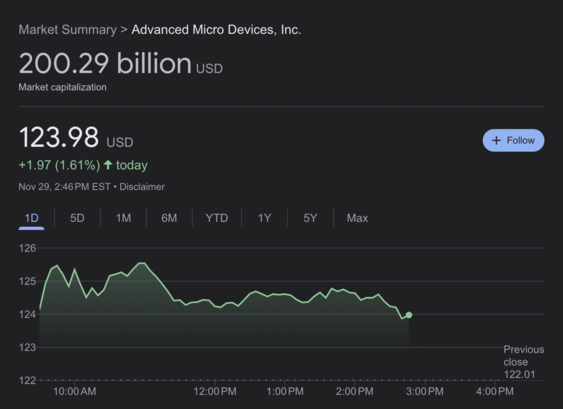This screenshot has height=409, width=563.
Task: Click the 1:00 PM axis label
Action: (x=285, y=391)
